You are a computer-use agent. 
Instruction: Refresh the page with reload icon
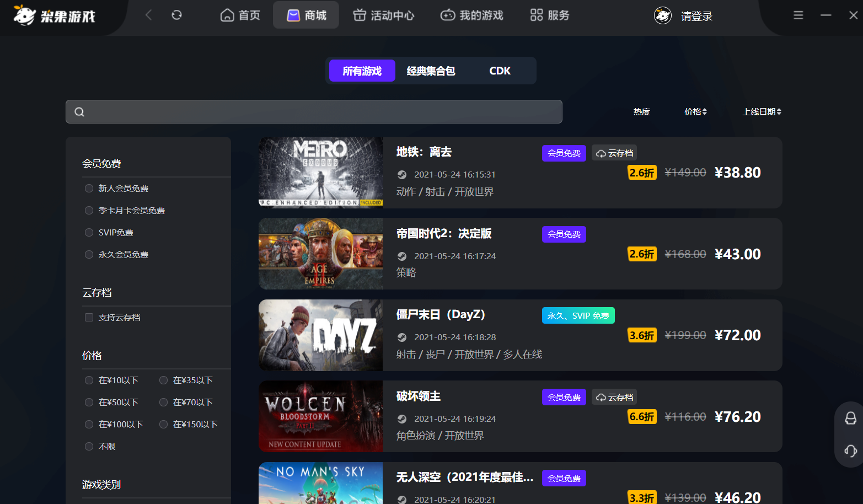176,15
